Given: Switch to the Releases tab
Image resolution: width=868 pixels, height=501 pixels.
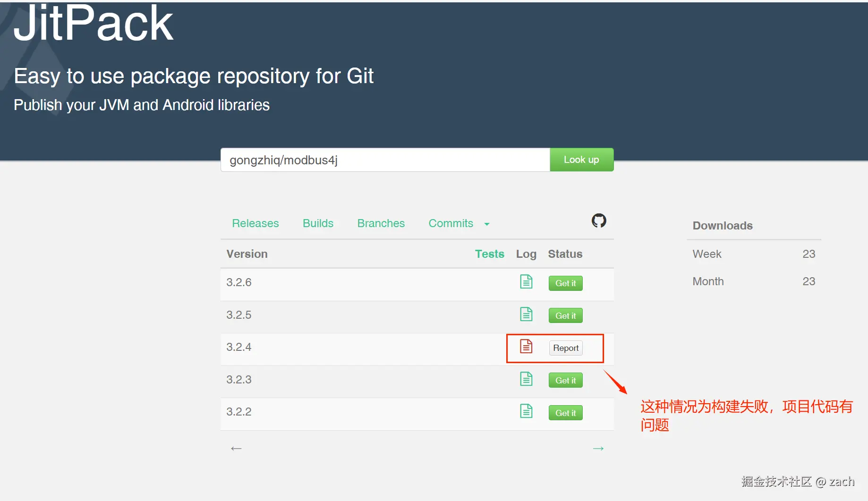Looking at the screenshot, I should coord(255,223).
